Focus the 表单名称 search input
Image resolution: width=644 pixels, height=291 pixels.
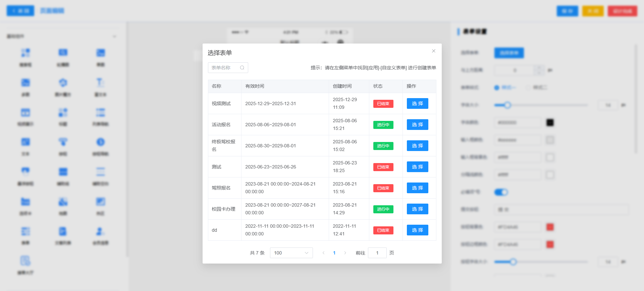224,68
